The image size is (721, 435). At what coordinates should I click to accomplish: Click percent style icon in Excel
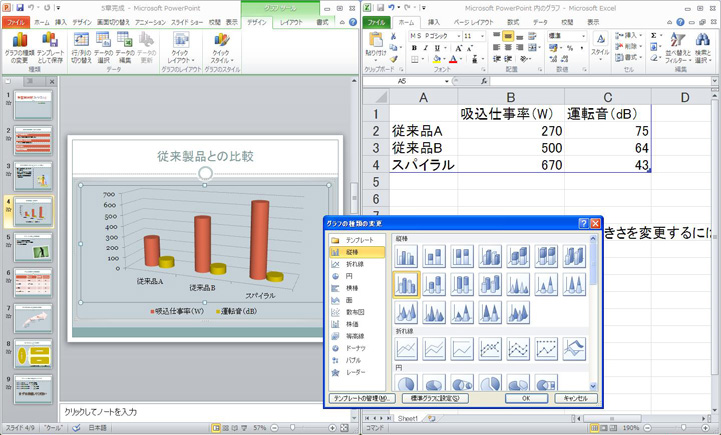point(570,48)
